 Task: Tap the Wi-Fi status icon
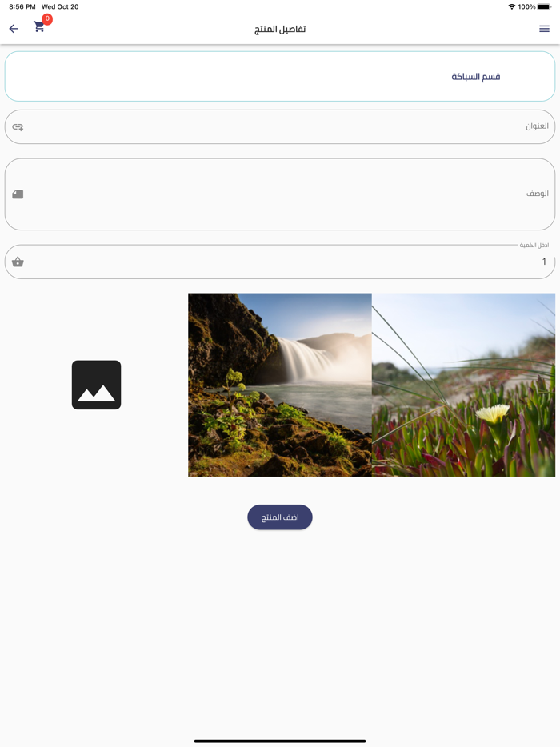pyautogui.click(x=512, y=6)
